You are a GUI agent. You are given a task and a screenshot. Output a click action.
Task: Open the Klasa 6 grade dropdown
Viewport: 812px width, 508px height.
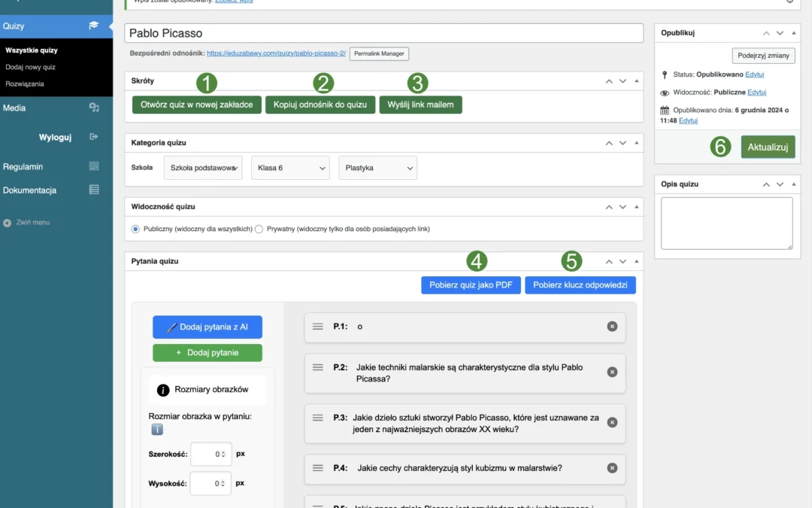[x=290, y=168]
